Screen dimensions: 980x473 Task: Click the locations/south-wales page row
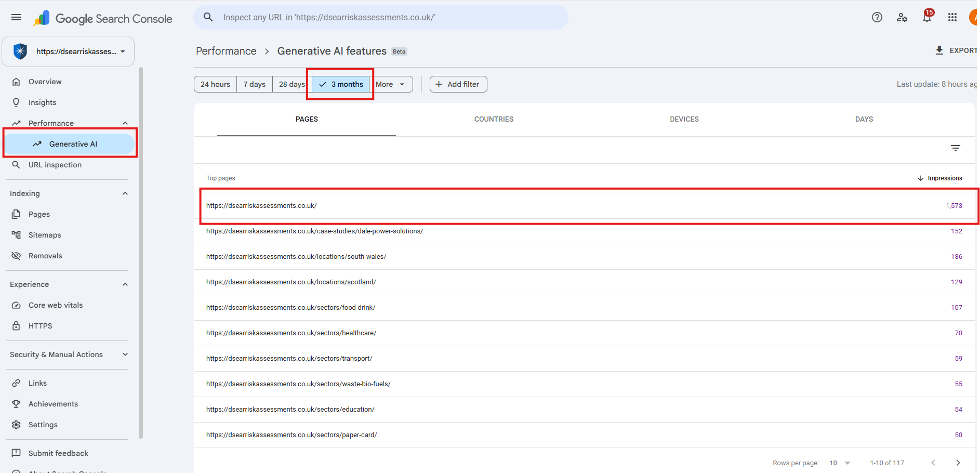click(584, 257)
